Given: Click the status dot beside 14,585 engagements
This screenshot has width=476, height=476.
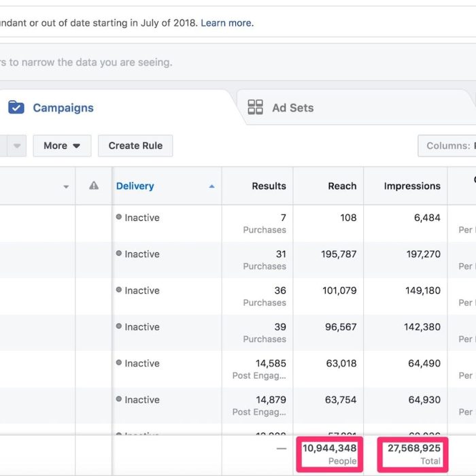Looking at the screenshot, I should pyautogui.click(x=119, y=363).
